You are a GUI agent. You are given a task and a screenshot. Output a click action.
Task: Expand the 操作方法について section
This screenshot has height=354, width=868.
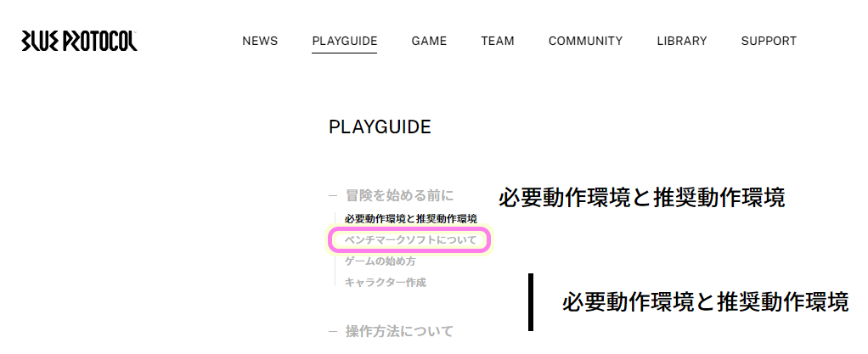click(392, 331)
